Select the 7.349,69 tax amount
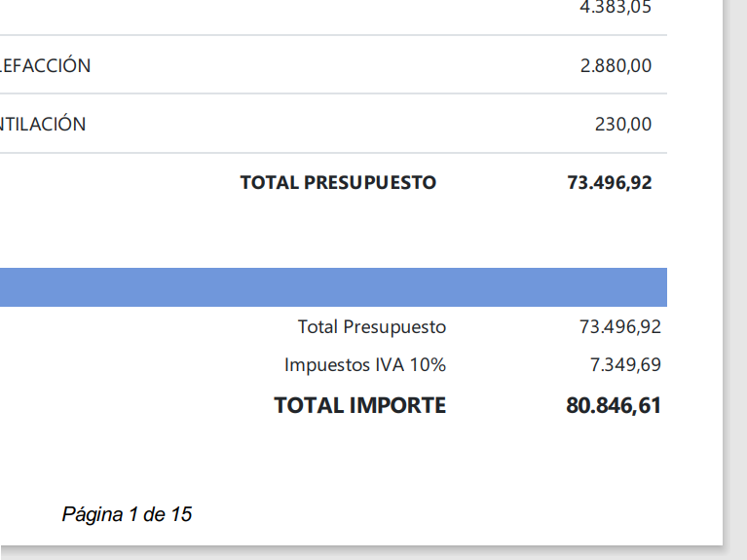This screenshot has height=560, width=747. pos(625,365)
